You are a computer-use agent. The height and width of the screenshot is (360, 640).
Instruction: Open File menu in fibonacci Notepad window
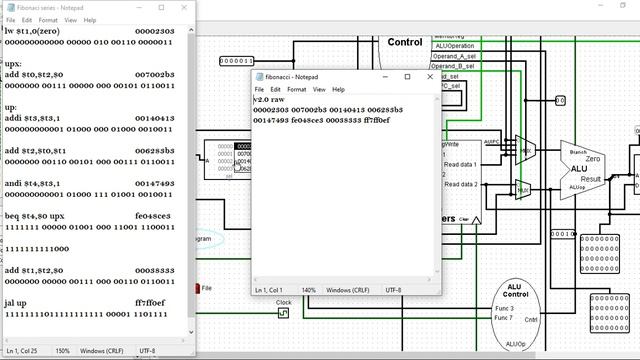(259, 89)
